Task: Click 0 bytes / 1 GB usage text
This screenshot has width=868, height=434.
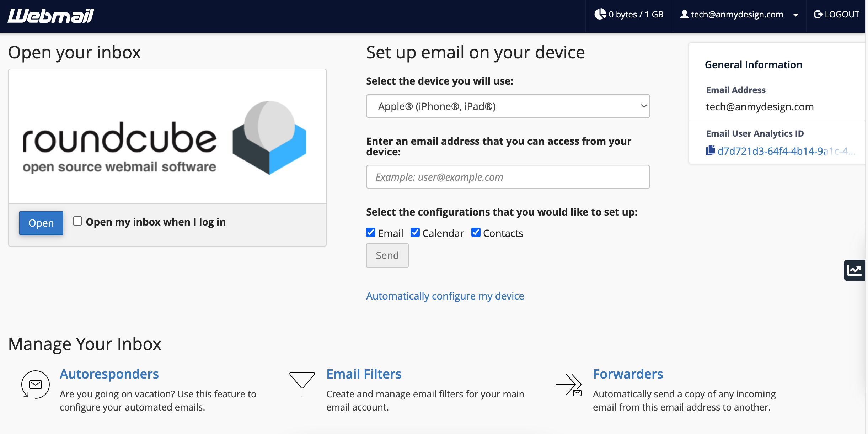Action: click(x=636, y=14)
